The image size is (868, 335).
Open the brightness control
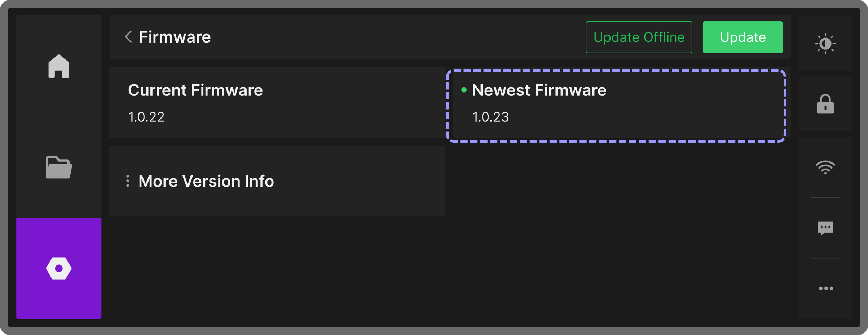click(825, 44)
